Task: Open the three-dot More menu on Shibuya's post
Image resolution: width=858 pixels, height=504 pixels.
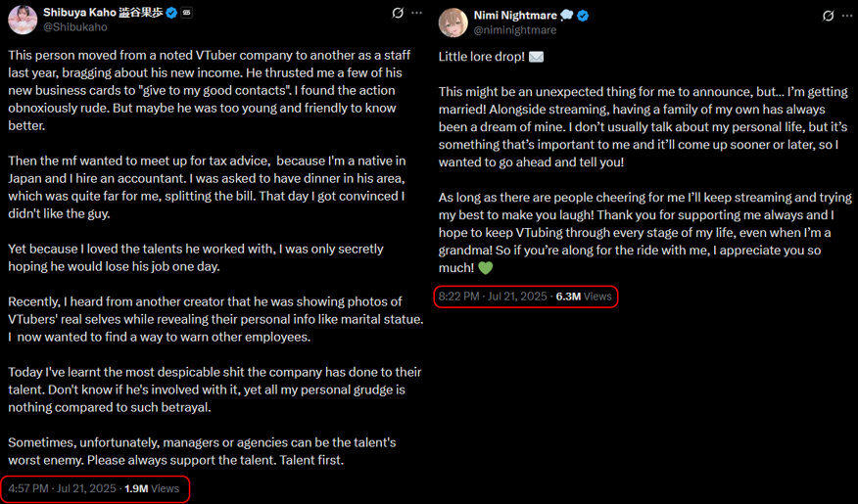Action: coord(417,13)
